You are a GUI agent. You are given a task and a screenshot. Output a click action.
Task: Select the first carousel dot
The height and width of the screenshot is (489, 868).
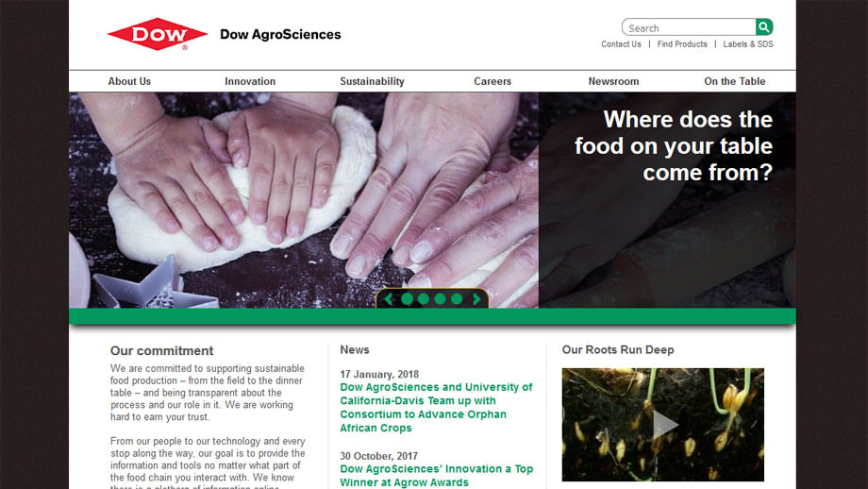tap(408, 299)
